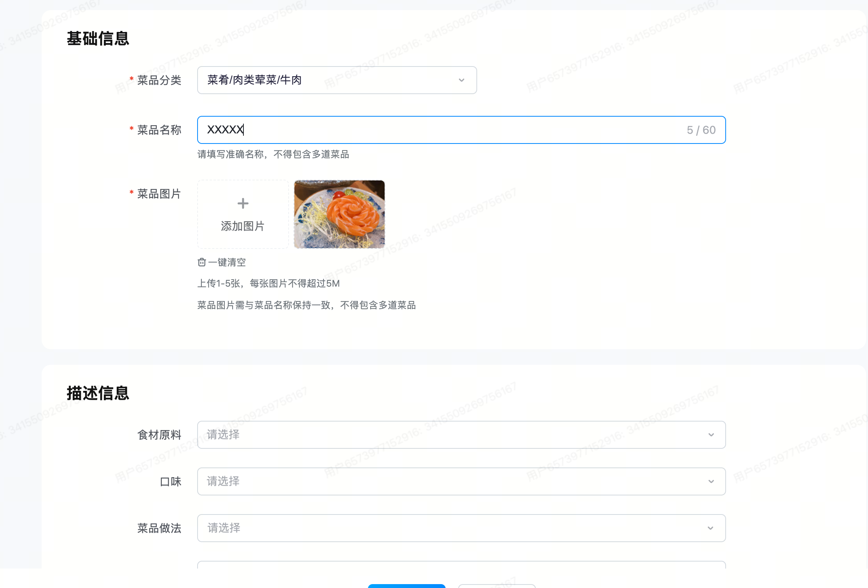This screenshot has width=868, height=588.
Task: Click the 菜品名称 field label
Action: 159,130
